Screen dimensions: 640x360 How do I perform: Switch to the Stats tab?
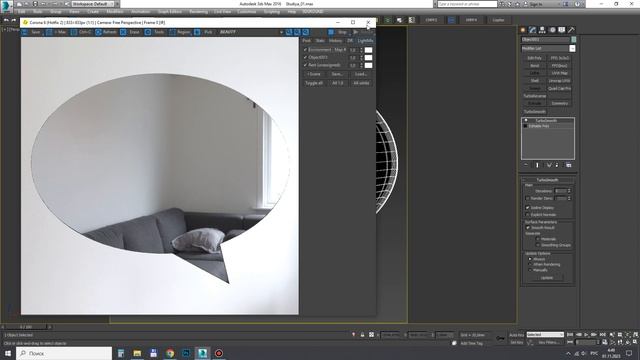click(x=320, y=41)
